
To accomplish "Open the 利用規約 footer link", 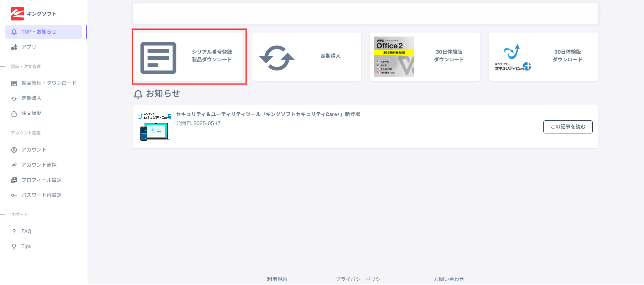I will point(277,279).
